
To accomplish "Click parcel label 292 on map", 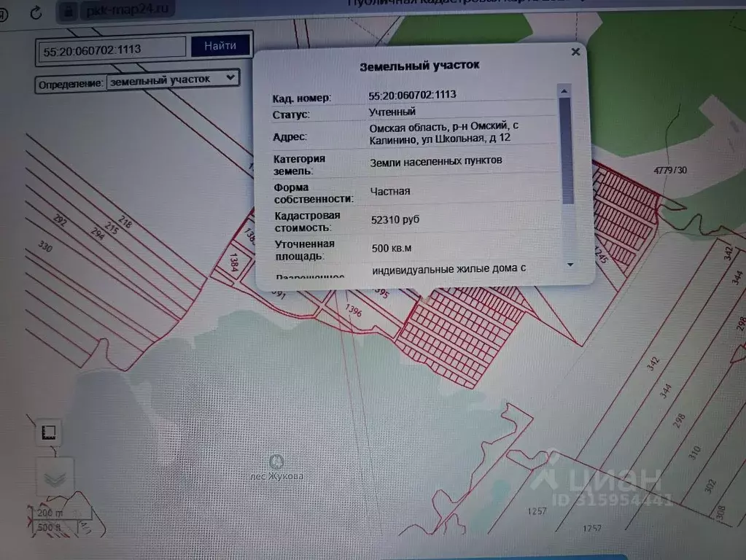I will (x=60, y=220).
